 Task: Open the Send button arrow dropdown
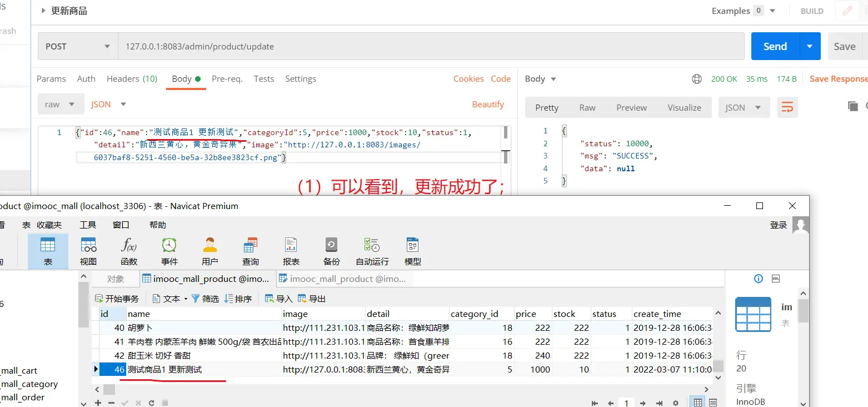pyautogui.click(x=810, y=47)
